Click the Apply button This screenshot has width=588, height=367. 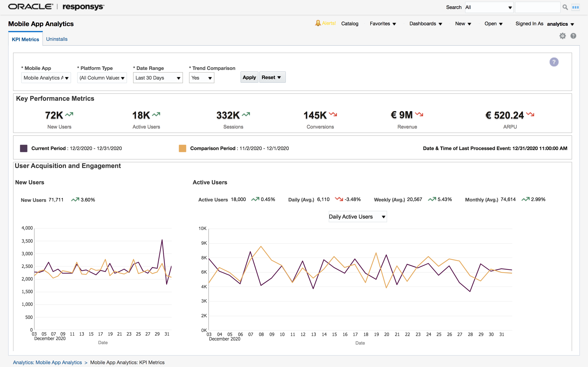click(249, 77)
